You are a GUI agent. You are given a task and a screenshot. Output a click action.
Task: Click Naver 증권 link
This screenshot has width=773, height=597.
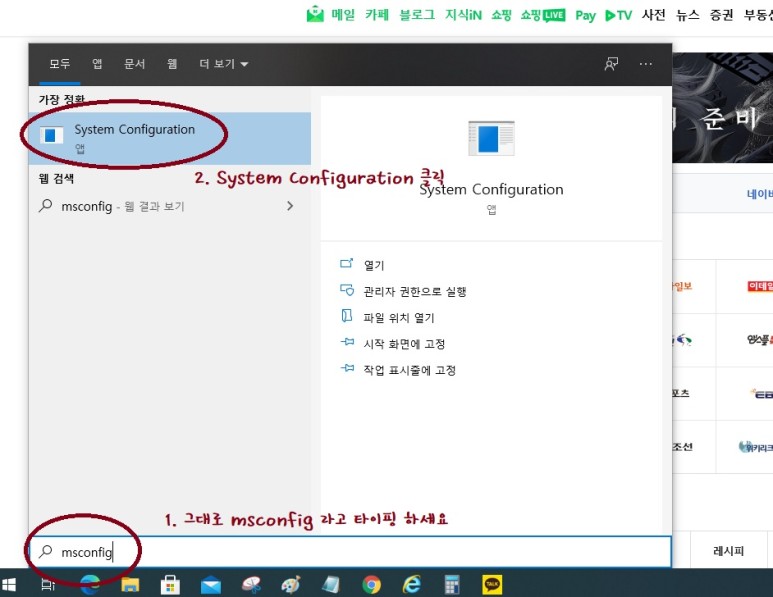(721, 15)
